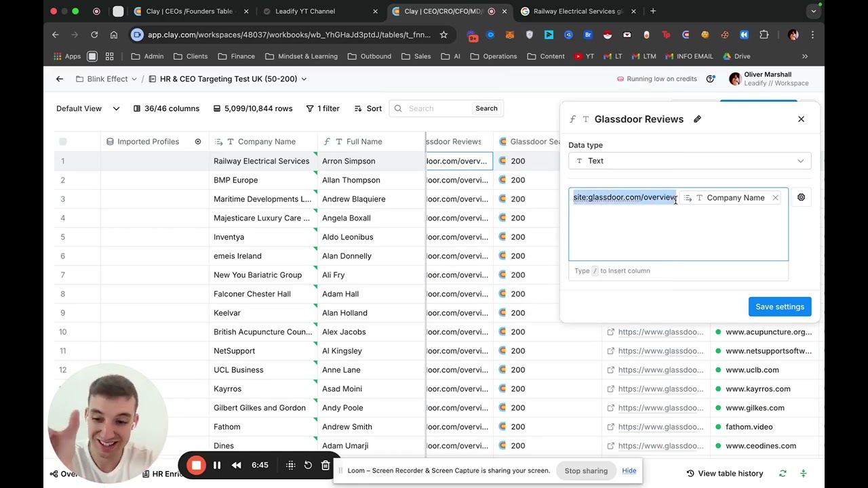Open the Sort options
868x488 pixels.
(368, 108)
